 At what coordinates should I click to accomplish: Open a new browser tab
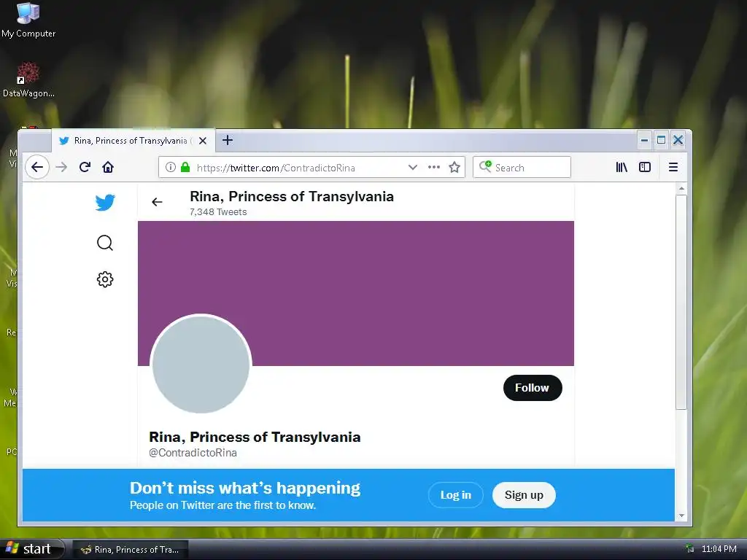click(x=228, y=141)
